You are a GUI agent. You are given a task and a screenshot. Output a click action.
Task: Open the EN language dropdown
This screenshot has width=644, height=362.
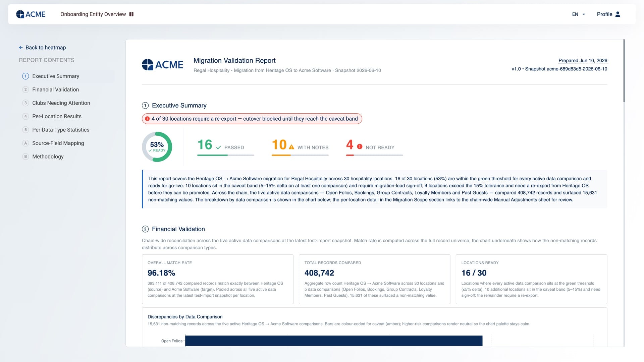pyautogui.click(x=579, y=14)
